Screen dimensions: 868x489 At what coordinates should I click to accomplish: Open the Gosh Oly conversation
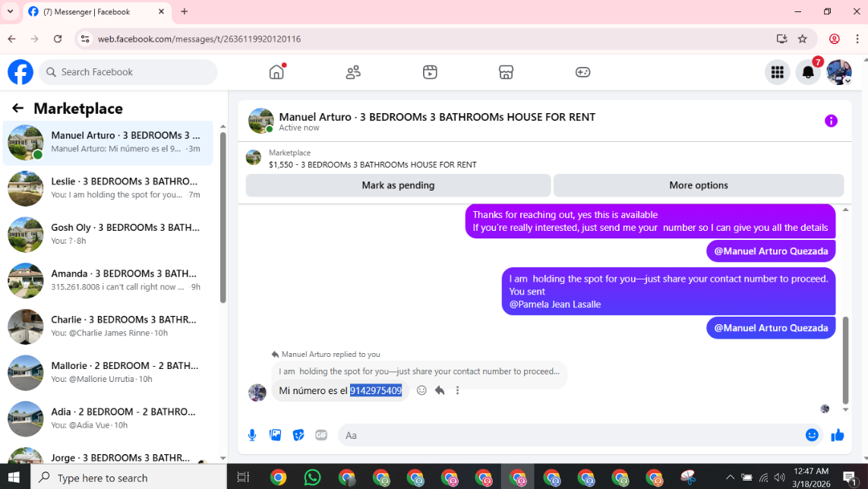[108, 235]
